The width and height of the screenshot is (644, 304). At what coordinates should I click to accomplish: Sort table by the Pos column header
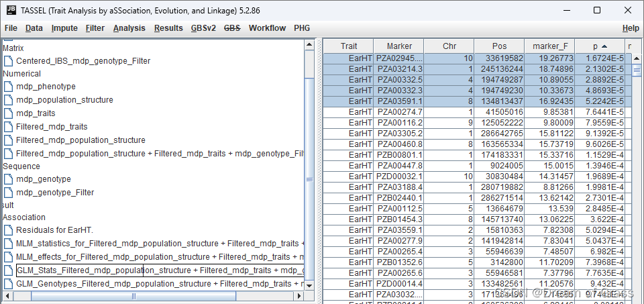(499, 46)
